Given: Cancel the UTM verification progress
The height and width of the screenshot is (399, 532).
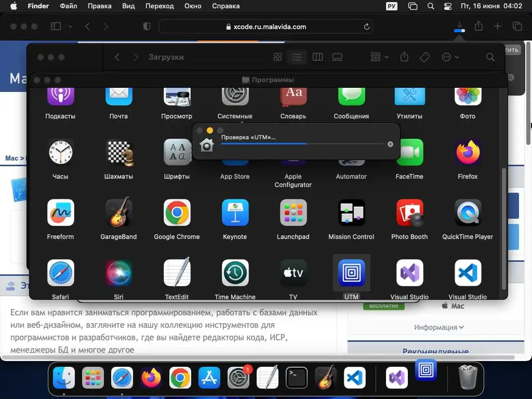Looking at the screenshot, I should (390, 144).
